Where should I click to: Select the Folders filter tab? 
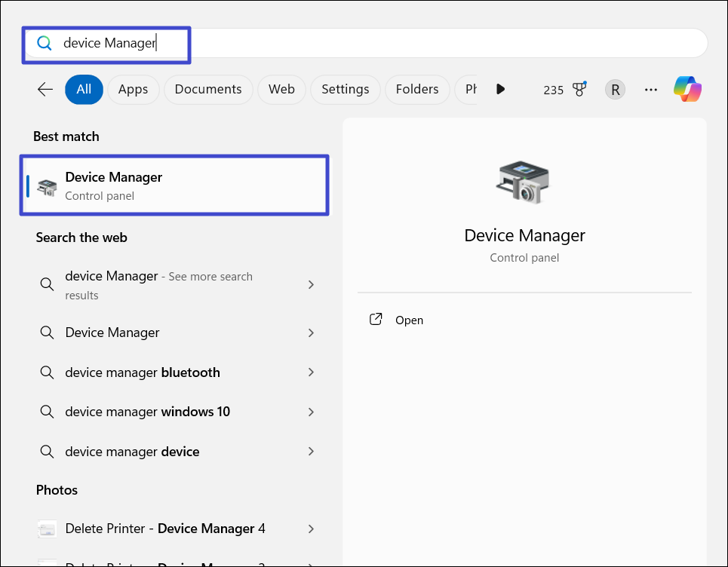[x=416, y=89]
